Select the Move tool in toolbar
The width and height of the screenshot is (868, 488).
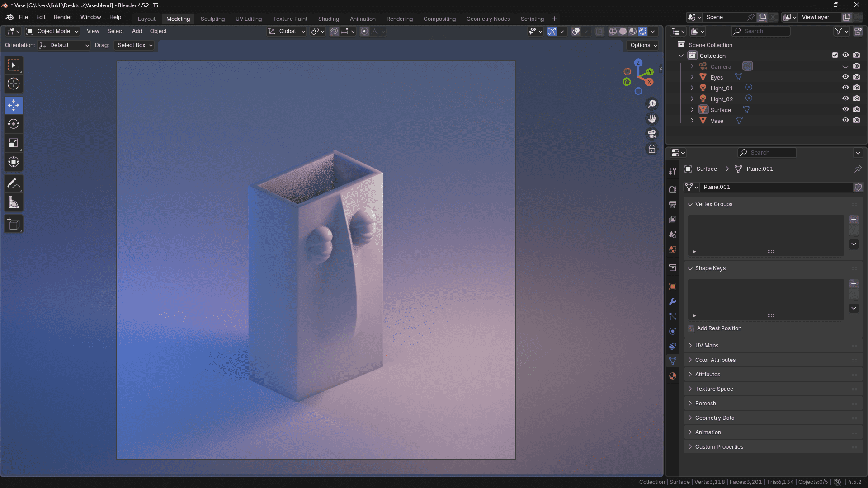[x=14, y=105]
